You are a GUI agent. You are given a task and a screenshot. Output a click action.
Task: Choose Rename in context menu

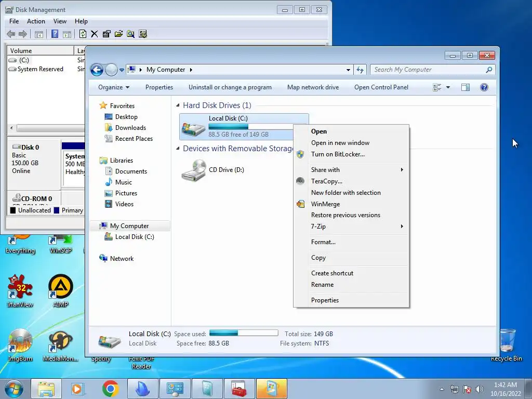[352, 284]
